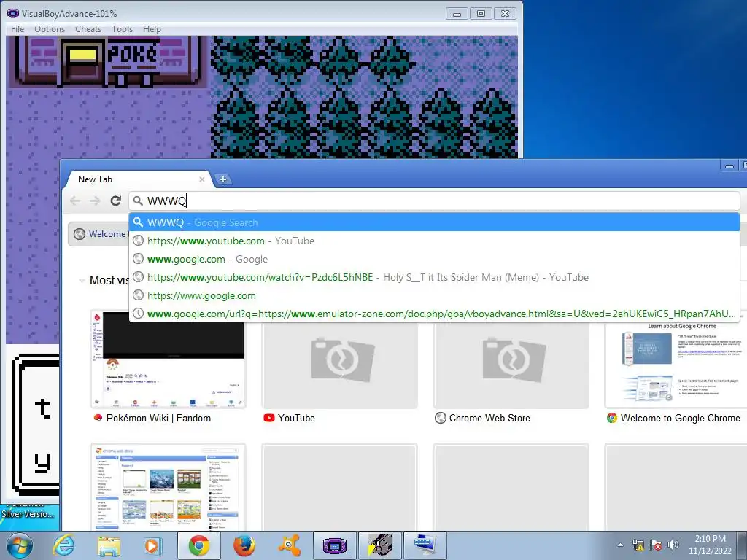Click Chrome back arrow
The width and height of the screenshot is (747, 560).
pyautogui.click(x=75, y=201)
